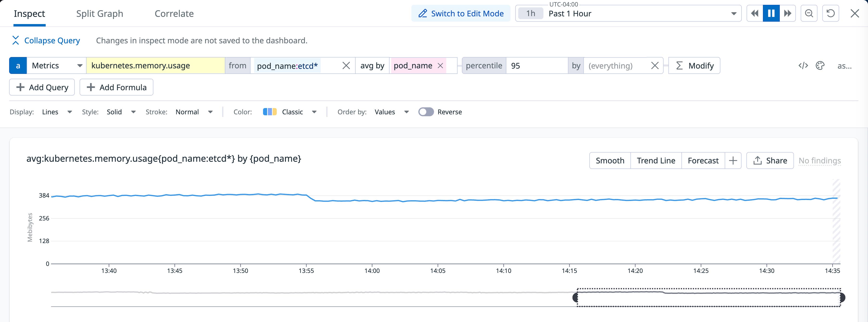Step the time range forward
The width and height of the screenshot is (868, 322).
[788, 13]
